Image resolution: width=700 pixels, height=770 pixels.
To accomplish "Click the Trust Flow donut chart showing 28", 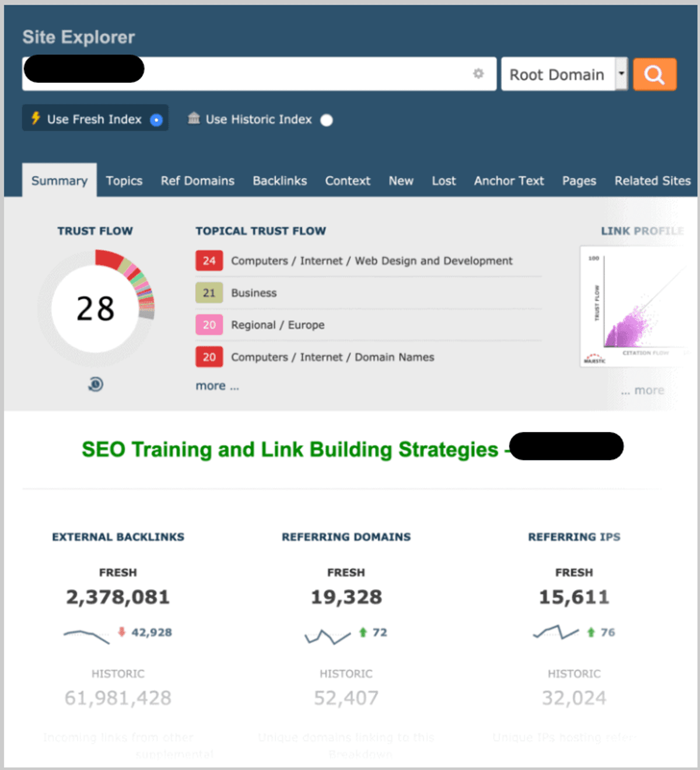I will pyautogui.click(x=96, y=309).
